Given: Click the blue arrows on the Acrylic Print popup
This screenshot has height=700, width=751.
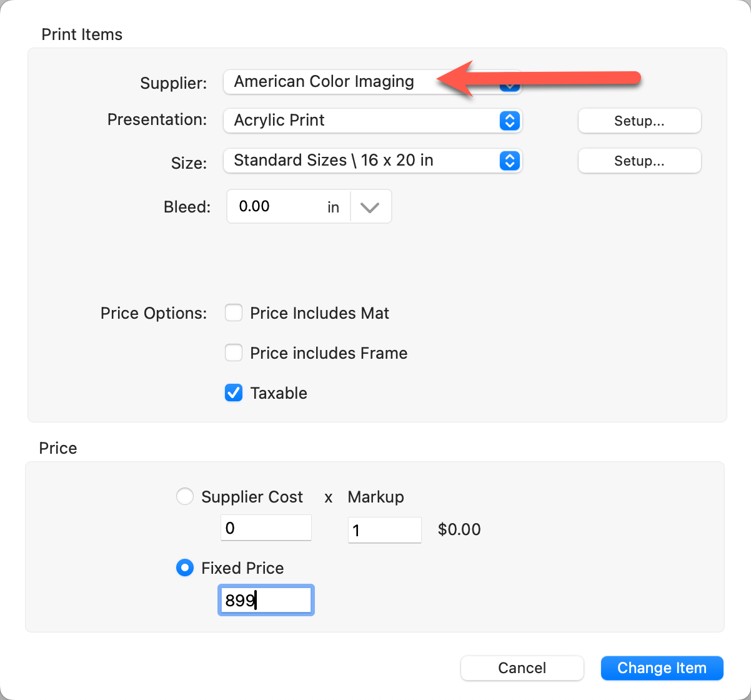Looking at the screenshot, I should [510, 121].
